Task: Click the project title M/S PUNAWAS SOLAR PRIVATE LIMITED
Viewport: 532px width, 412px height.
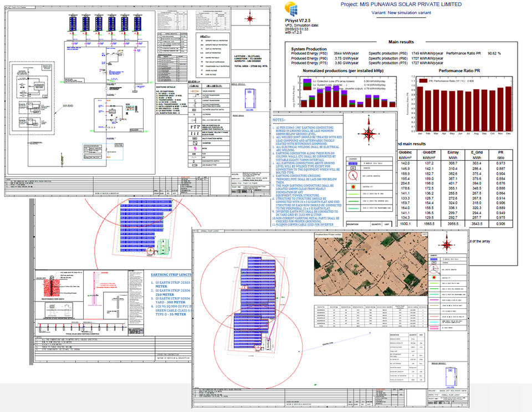Action: [x=401, y=4]
